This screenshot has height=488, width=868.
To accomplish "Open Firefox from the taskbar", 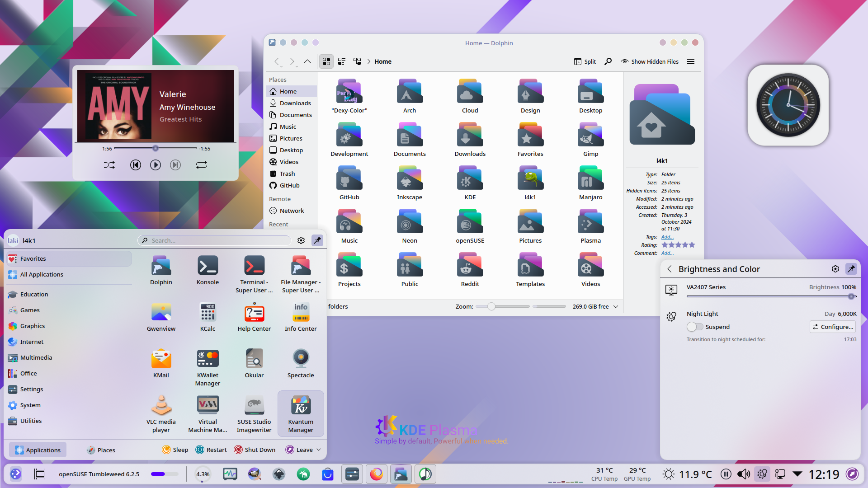I will pos(376,474).
